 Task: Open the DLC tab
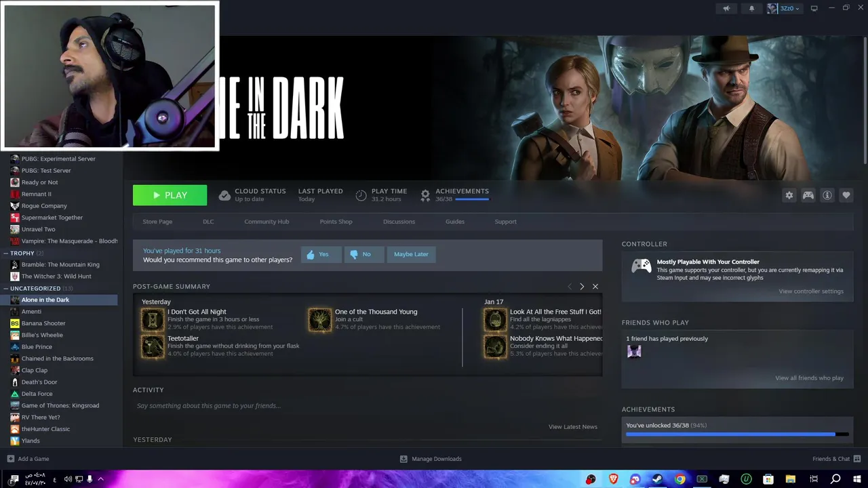tap(208, 222)
